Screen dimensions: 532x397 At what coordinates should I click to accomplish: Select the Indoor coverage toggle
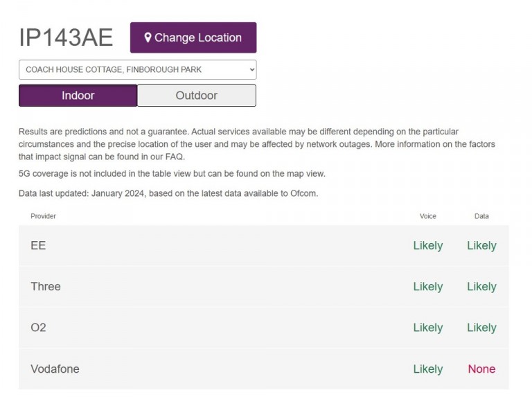[x=78, y=96]
